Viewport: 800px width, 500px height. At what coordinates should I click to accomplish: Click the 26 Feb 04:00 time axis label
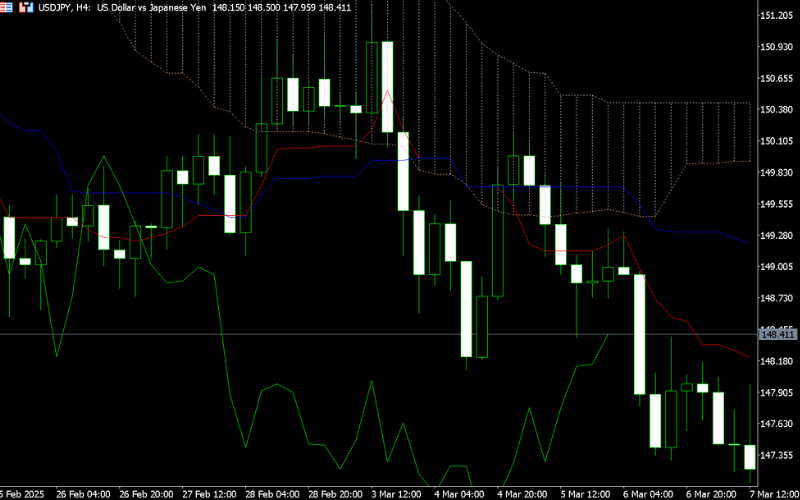coord(84,494)
